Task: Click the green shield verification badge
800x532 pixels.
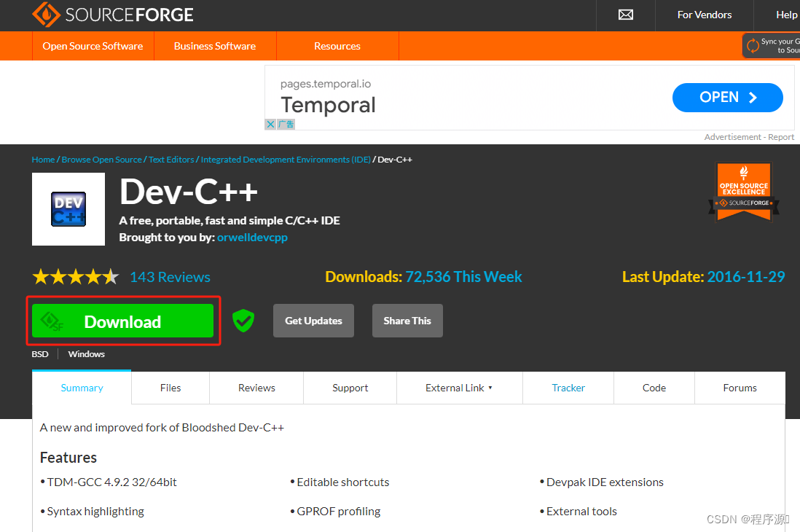Action: 243,320
